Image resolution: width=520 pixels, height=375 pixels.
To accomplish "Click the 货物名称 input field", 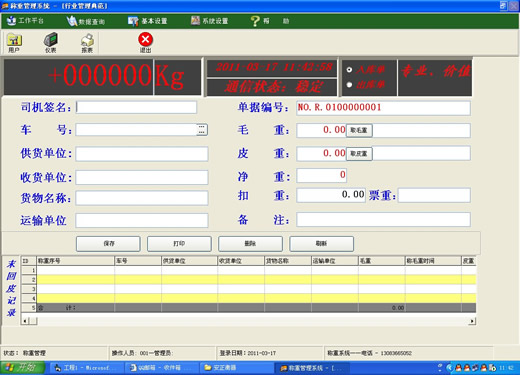I will (142, 198).
